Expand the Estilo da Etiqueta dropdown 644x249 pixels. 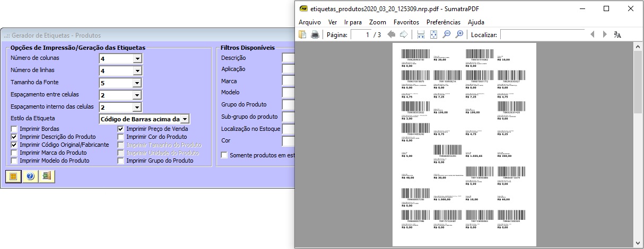185,119
